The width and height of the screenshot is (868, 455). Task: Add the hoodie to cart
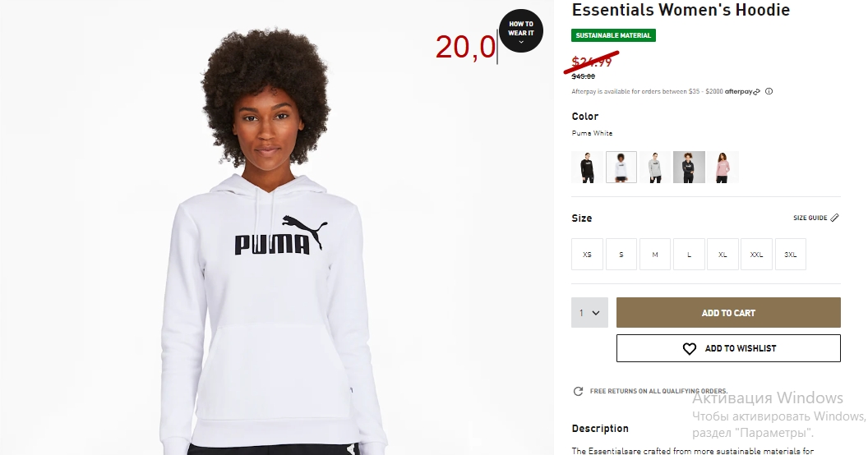coord(728,312)
